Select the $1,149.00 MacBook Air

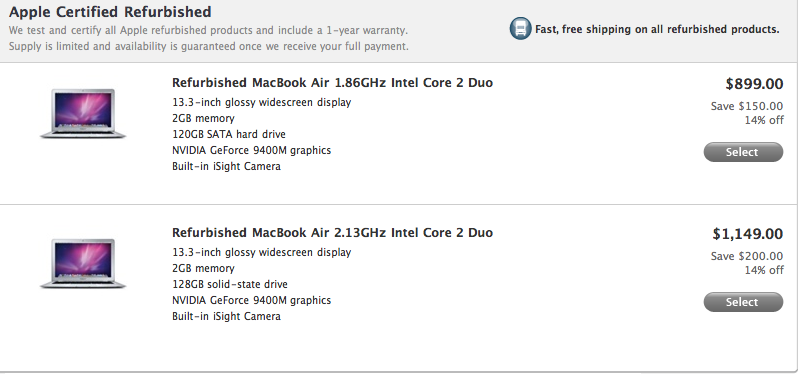[x=743, y=302]
